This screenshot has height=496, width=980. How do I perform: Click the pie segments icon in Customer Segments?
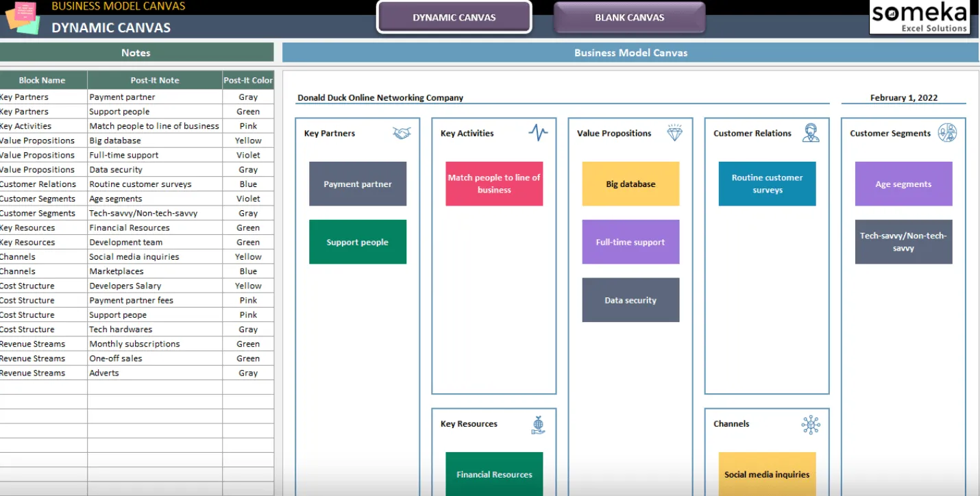click(947, 133)
